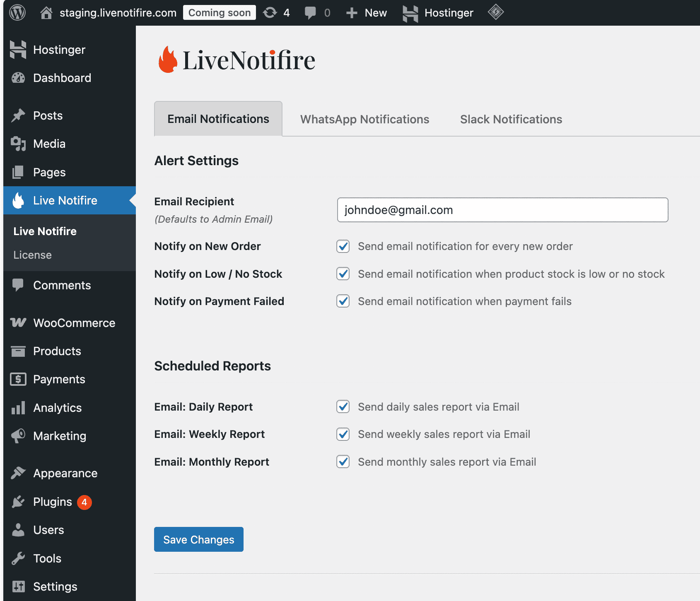Open the License page link
The width and height of the screenshot is (700, 601).
[x=32, y=255]
